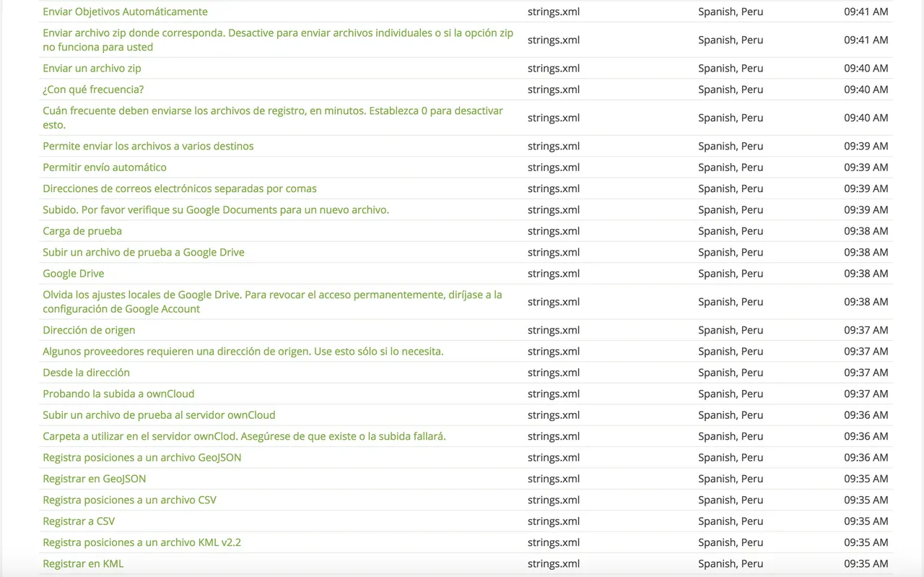Image resolution: width=924 pixels, height=577 pixels.
Task: Click 'Enviar un archivo zip' link
Action: pos(92,68)
